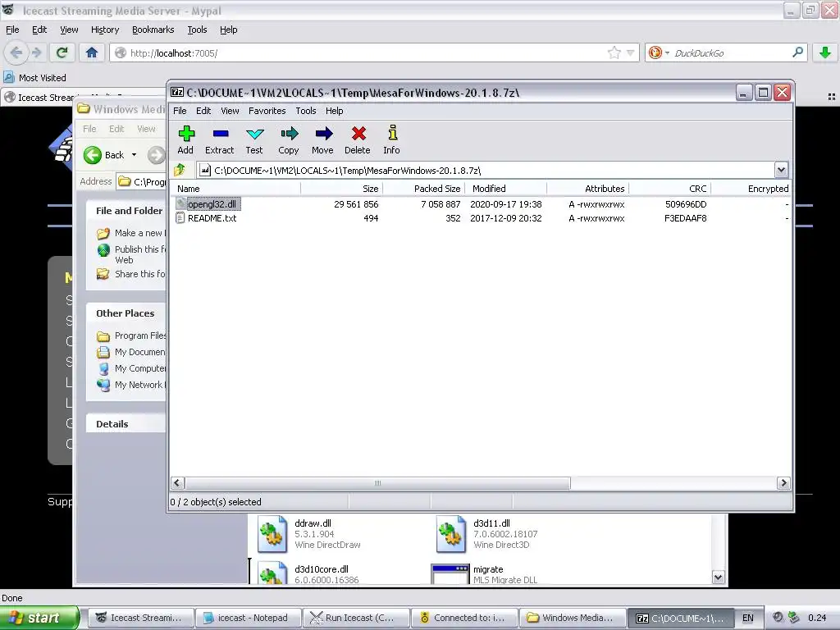
Task: Open the Mypal tab list grid button
Action: click(x=832, y=97)
